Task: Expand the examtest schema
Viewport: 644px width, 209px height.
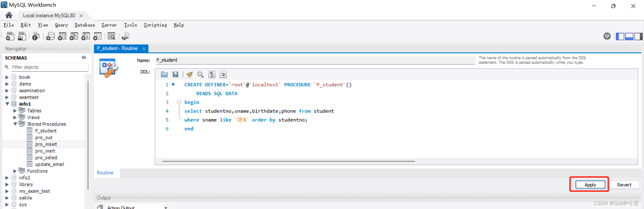Action: tap(7, 97)
